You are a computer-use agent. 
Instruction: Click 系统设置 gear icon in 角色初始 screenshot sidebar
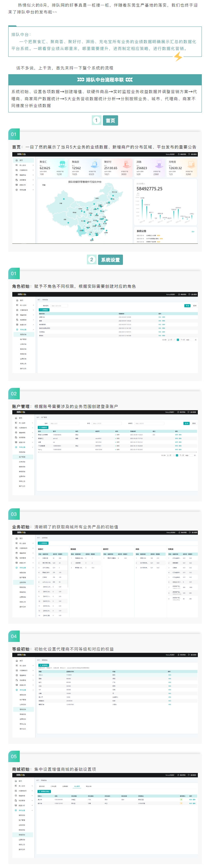coord(17,330)
